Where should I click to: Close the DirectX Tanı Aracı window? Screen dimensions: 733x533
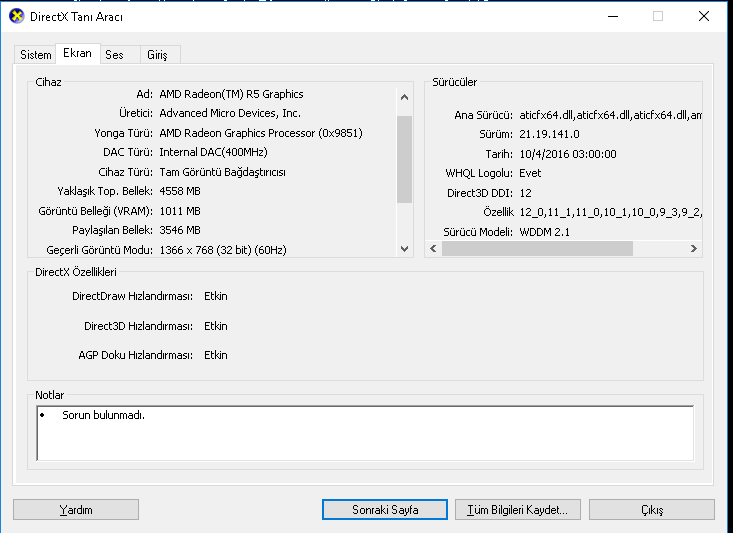pos(704,16)
